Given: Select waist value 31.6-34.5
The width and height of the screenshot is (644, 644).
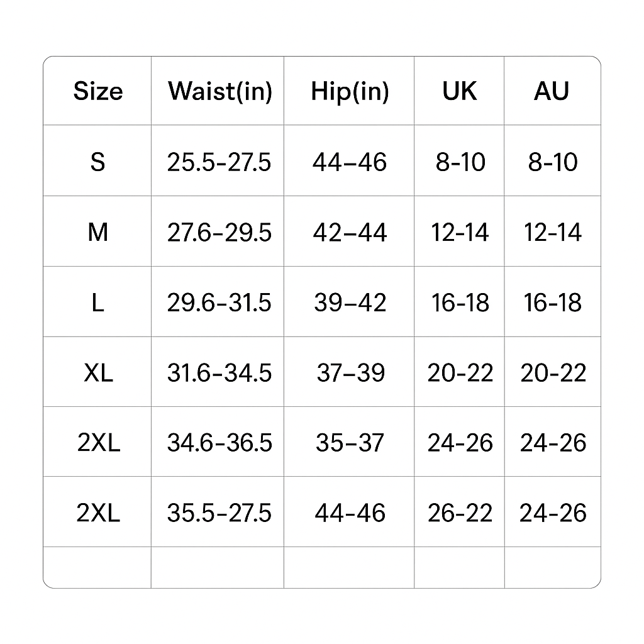Looking at the screenshot, I should pos(219,373).
